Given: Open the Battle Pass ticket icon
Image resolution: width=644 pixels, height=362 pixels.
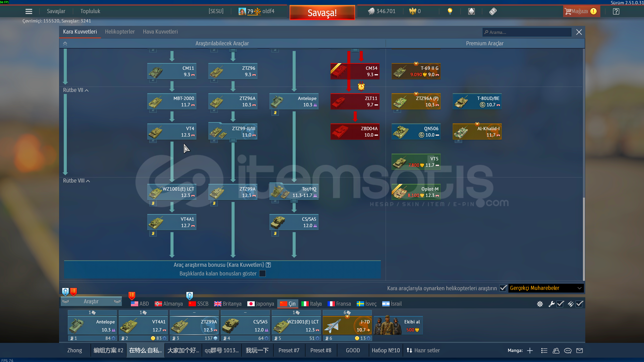Looking at the screenshot, I should (x=493, y=11).
